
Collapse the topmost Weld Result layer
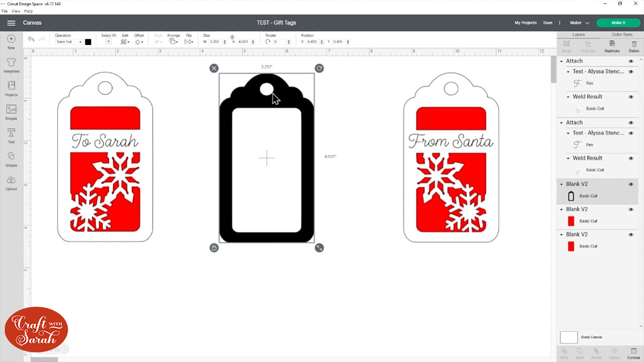coord(568,97)
